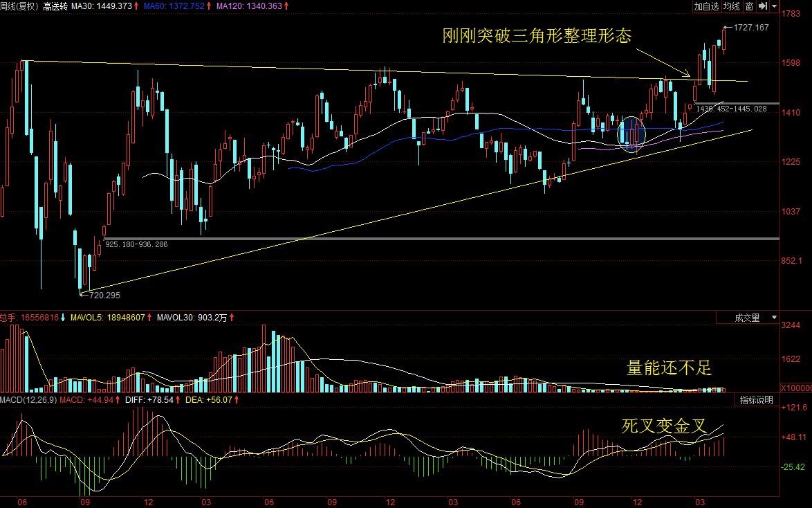Viewport: 812px width, 508px height.
Task: Open the dropdown arrow in the top-right corner
Action: tap(773, 6)
